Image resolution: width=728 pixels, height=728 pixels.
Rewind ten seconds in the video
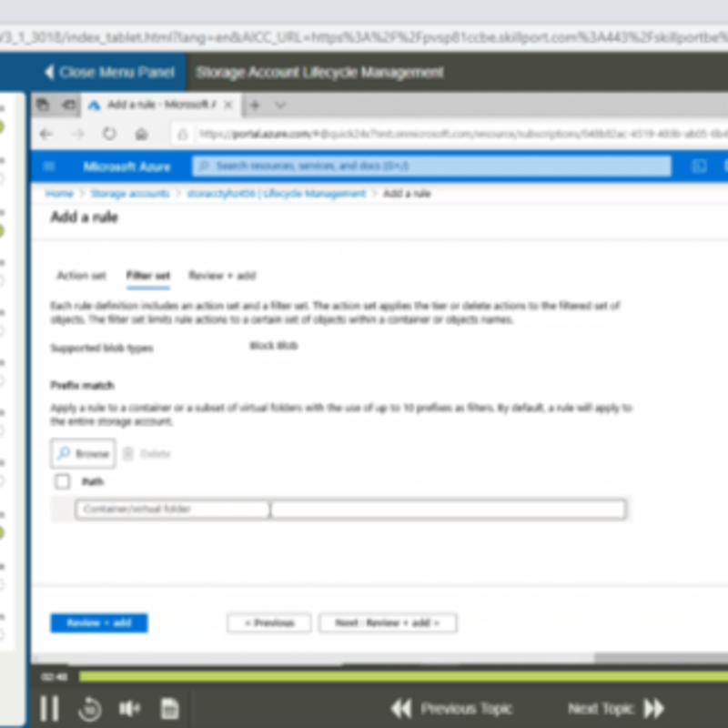click(x=90, y=709)
